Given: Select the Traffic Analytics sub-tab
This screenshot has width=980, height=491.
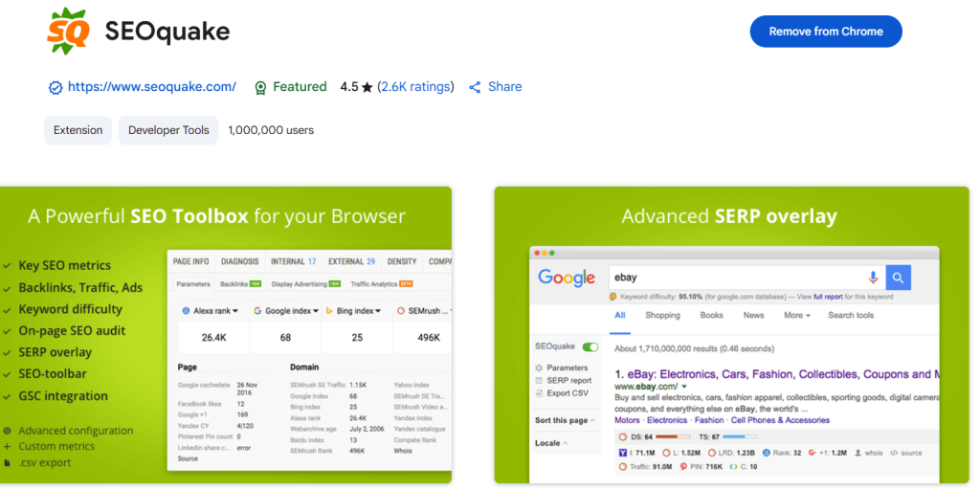Looking at the screenshot, I should click(382, 284).
